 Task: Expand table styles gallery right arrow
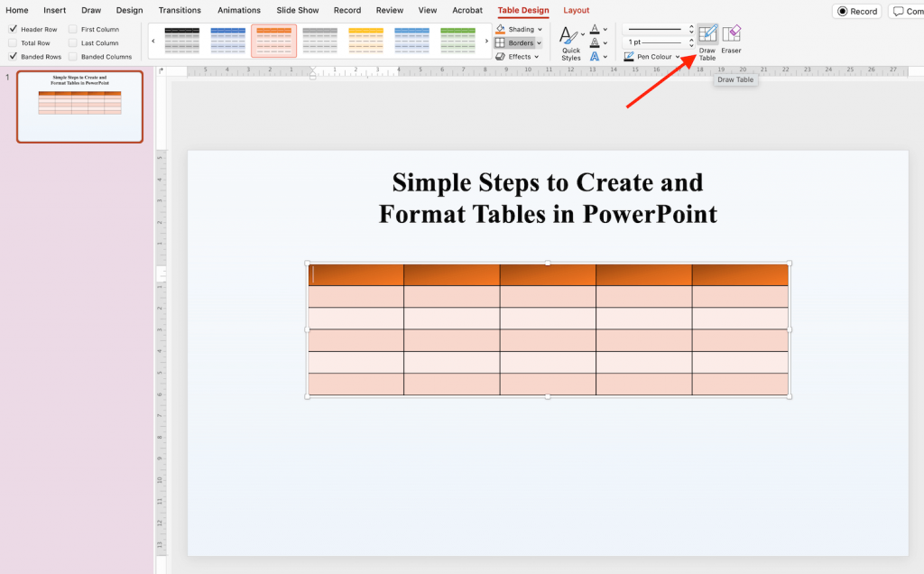click(x=486, y=42)
